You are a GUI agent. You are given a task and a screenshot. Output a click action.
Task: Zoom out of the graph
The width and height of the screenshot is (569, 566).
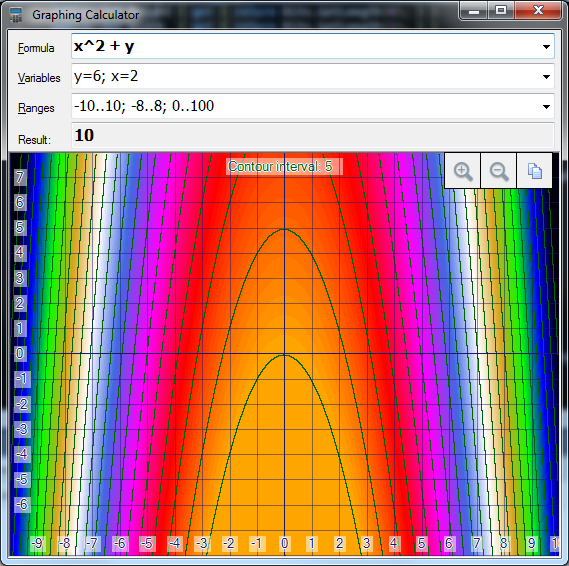pyautogui.click(x=499, y=171)
